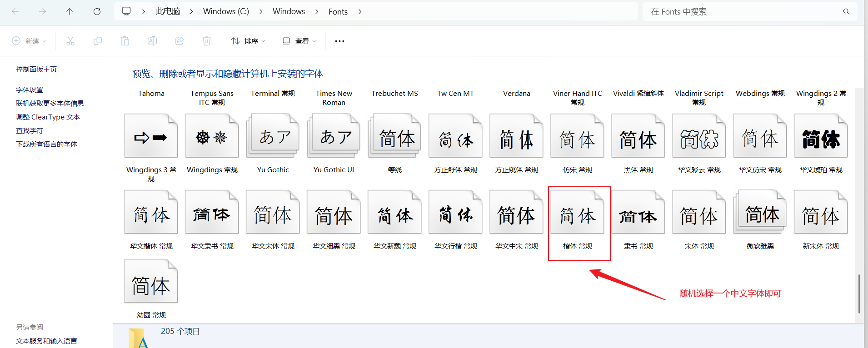Click the Cut scissors icon

pyautogui.click(x=70, y=41)
